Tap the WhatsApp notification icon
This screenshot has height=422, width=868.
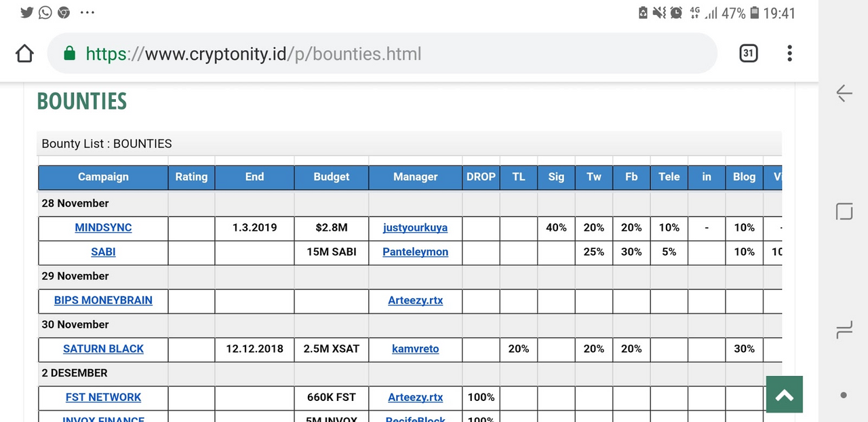tap(45, 12)
